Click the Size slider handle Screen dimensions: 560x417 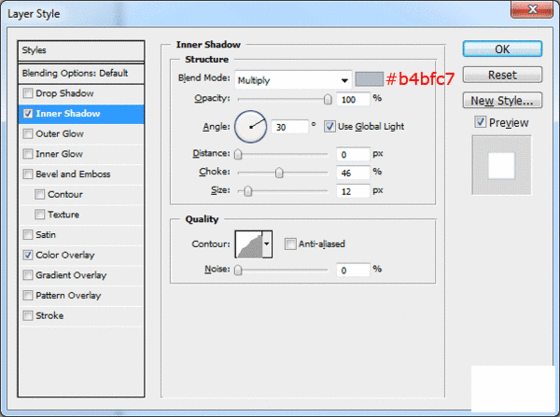248,191
